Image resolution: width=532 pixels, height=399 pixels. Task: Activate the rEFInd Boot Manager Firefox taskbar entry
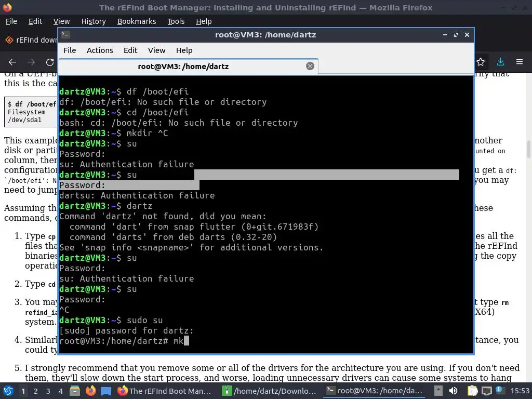pyautogui.click(x=165, y=391)
